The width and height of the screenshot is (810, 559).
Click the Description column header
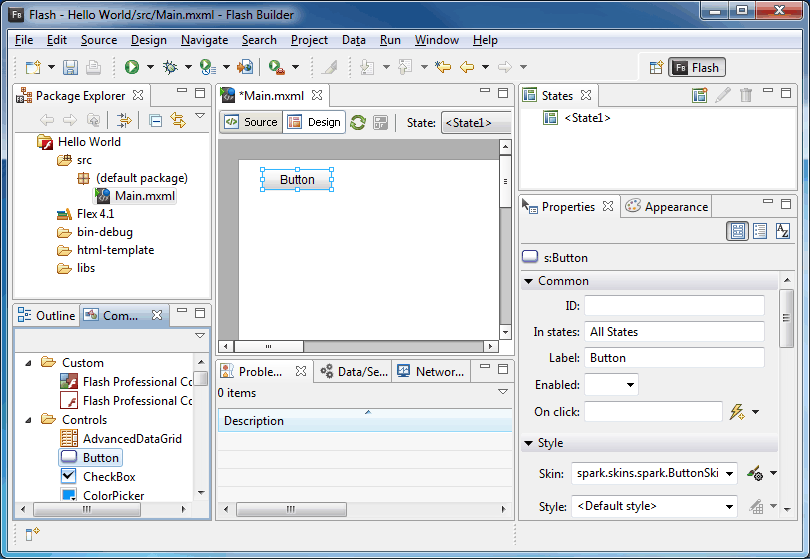[365, 421]
